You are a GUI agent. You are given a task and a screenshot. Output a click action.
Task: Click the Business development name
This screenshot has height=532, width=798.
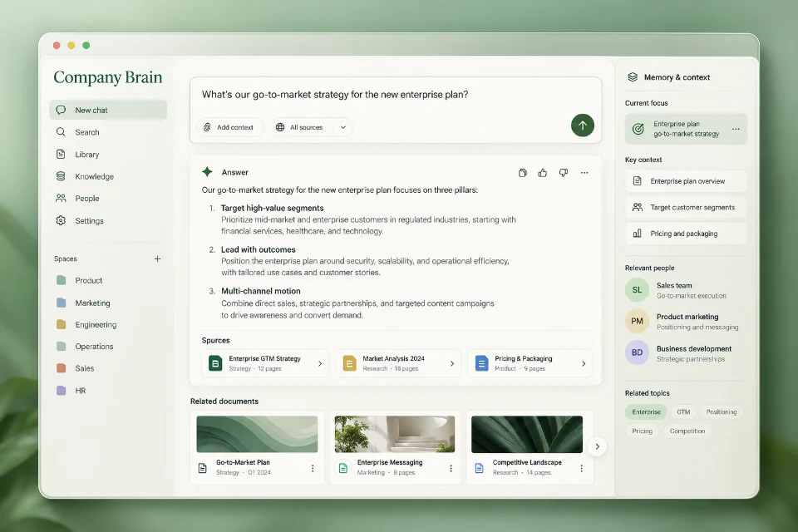pos(693,349)
